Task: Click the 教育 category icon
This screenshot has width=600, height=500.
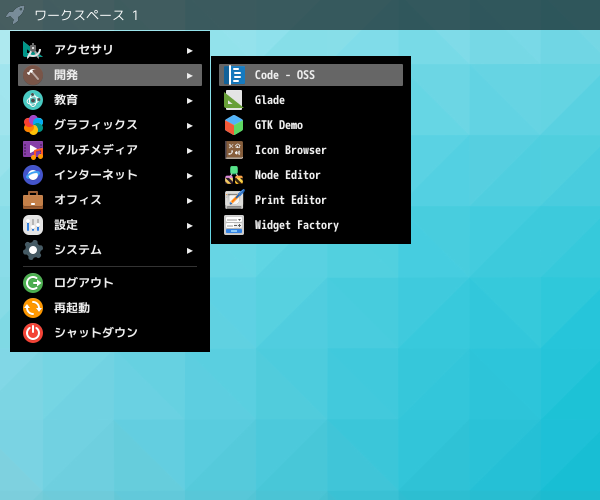Action: point(33,100)
